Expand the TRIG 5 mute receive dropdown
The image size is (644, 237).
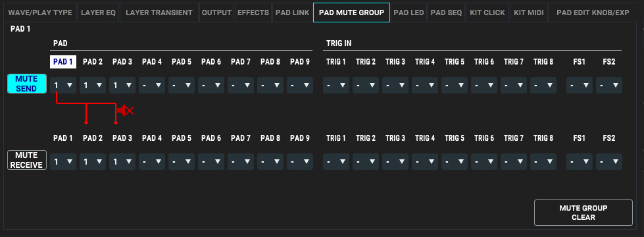click(455, 162)
